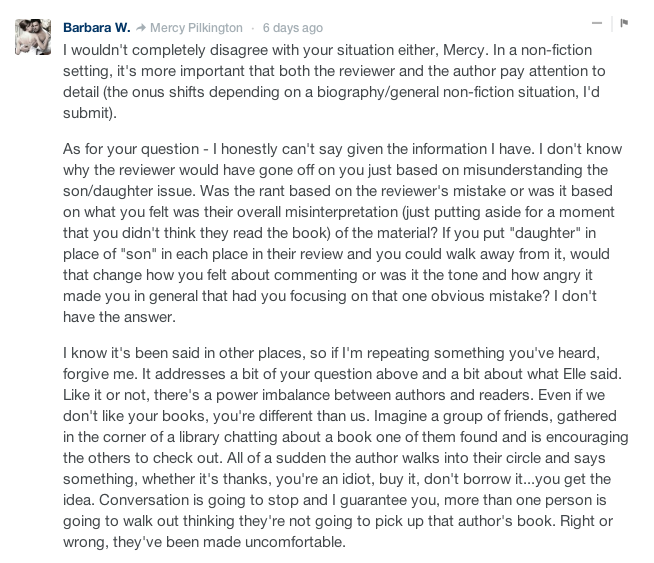Screen dimensions: 654x563
Task: Click the first paragraph starting "I wouldn't completely disagree"
Action: 340,78
